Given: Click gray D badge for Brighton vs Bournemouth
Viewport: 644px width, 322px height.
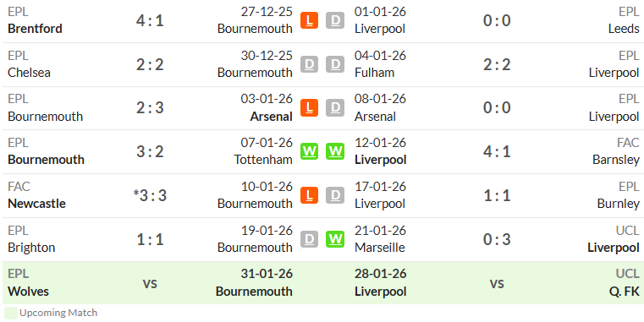Looking at the screenshot, I should tap(309, 239).
